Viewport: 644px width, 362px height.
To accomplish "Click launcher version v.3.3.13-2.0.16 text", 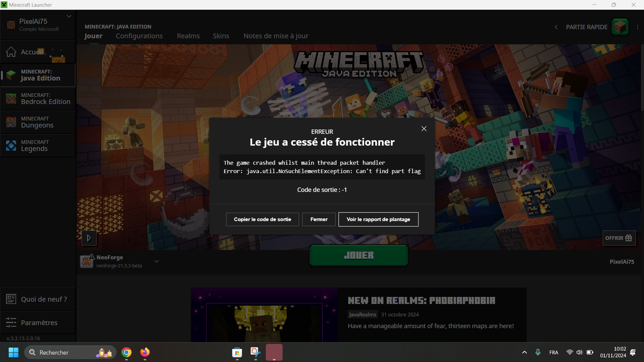I will coord(23,339).
